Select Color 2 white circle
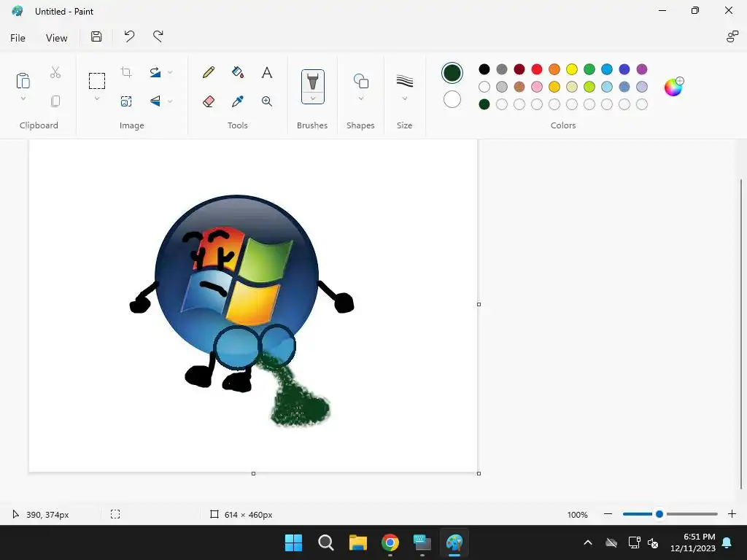This screenshot has width=747, height=560. pos(452,99)
